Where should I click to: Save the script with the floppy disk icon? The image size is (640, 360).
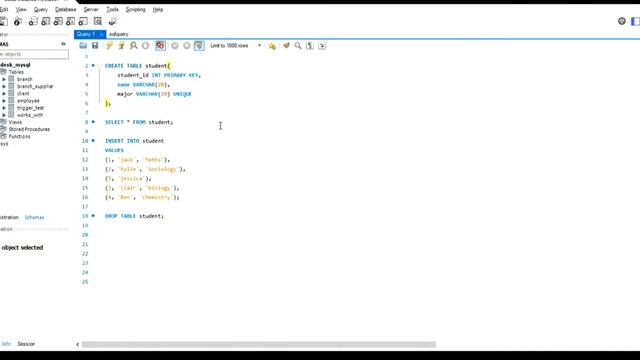[95, 46]
